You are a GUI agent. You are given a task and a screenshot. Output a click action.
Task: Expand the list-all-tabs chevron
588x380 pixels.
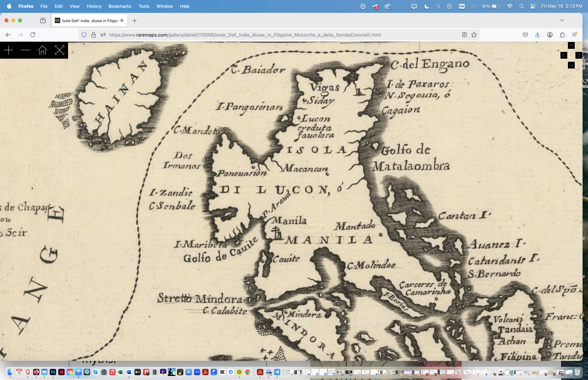(x=562, y=20)
